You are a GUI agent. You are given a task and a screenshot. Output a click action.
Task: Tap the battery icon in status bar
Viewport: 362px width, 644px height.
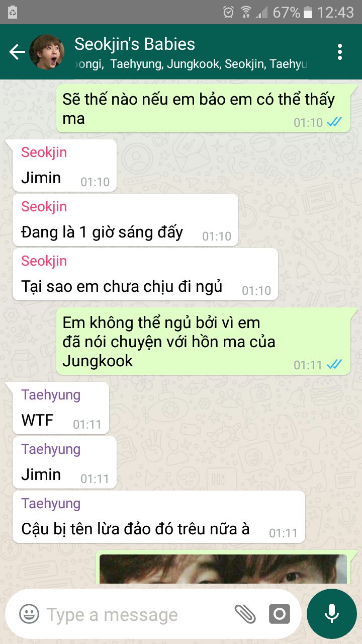tap(308, 12)
